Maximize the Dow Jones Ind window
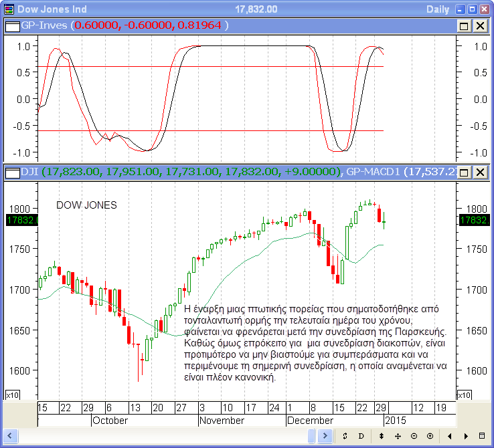 click(473, 9)
